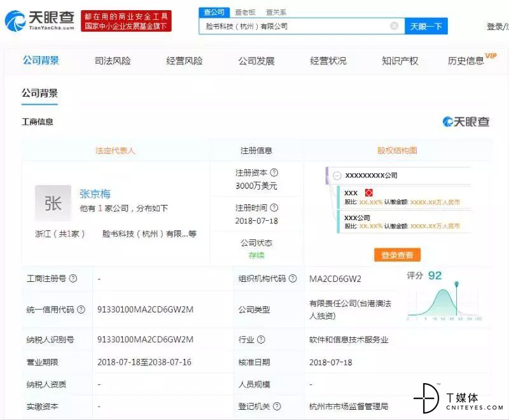Open the 历史信息 VIP tab
Image resolution: width=509 pixels, height=420 pixels.
tap(471, 60)
